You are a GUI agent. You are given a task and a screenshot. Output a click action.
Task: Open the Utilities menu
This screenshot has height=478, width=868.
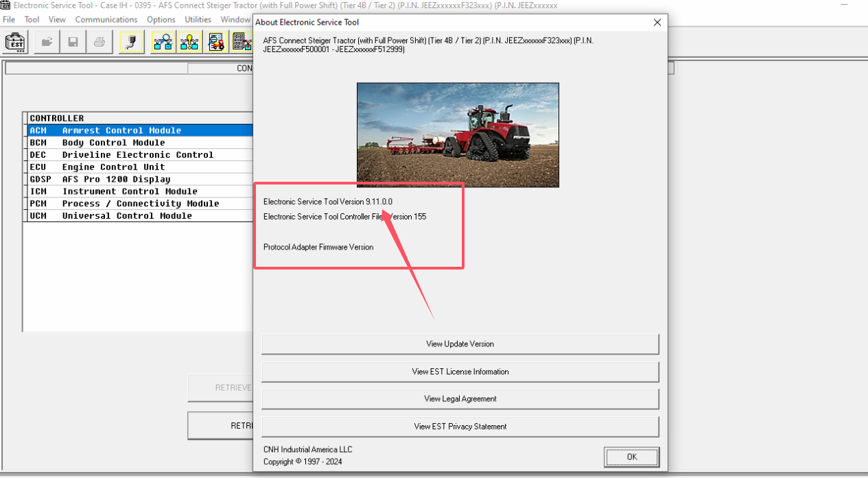click(x=198, y=19)
